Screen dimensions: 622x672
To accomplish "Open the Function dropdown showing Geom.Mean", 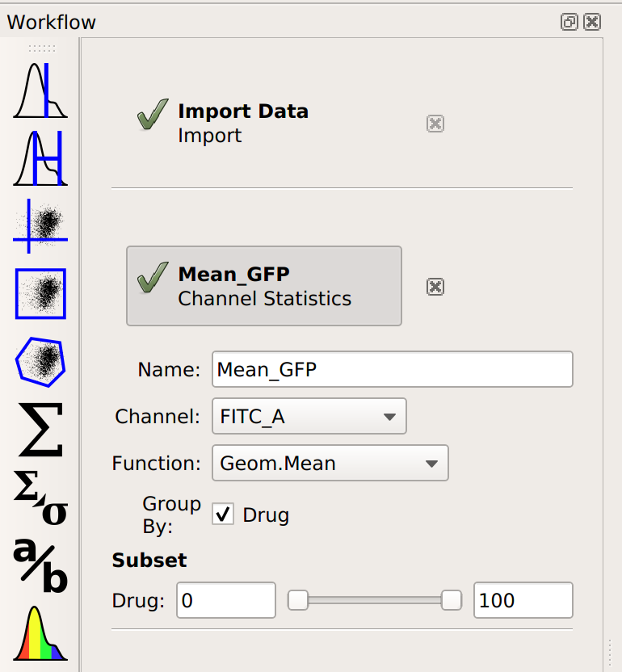I will pos(330,463).
